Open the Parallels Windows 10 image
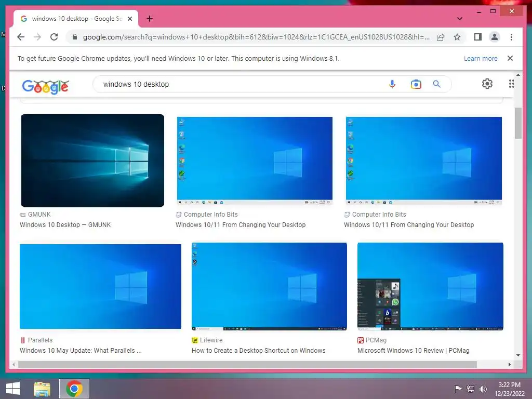532x399 pixels. click(100, 286)
